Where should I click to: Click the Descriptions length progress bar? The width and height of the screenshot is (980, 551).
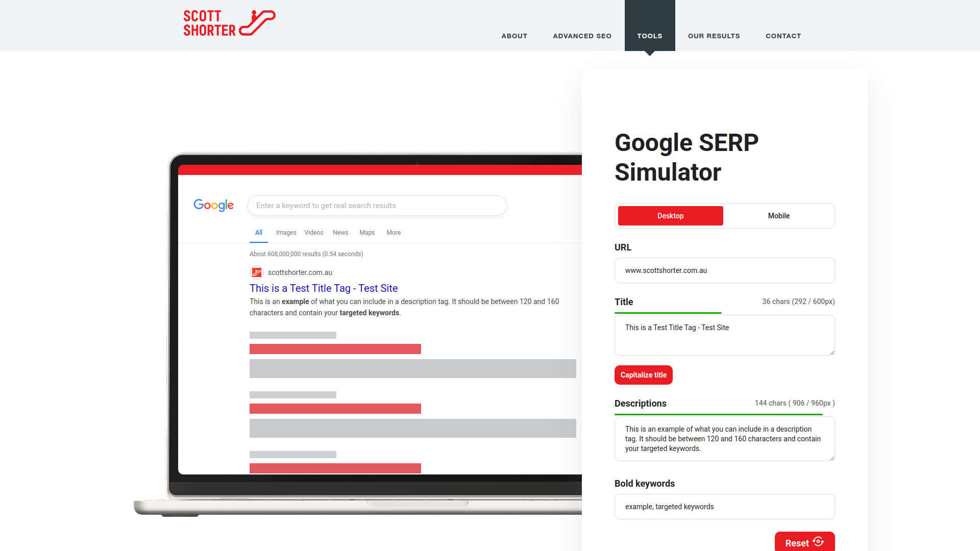[719, 414]
